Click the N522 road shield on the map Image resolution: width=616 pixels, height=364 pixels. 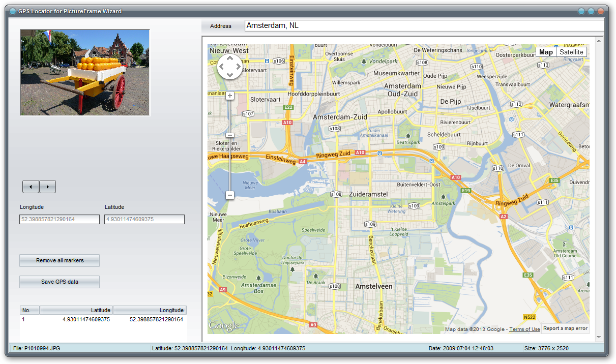[530, 317]
